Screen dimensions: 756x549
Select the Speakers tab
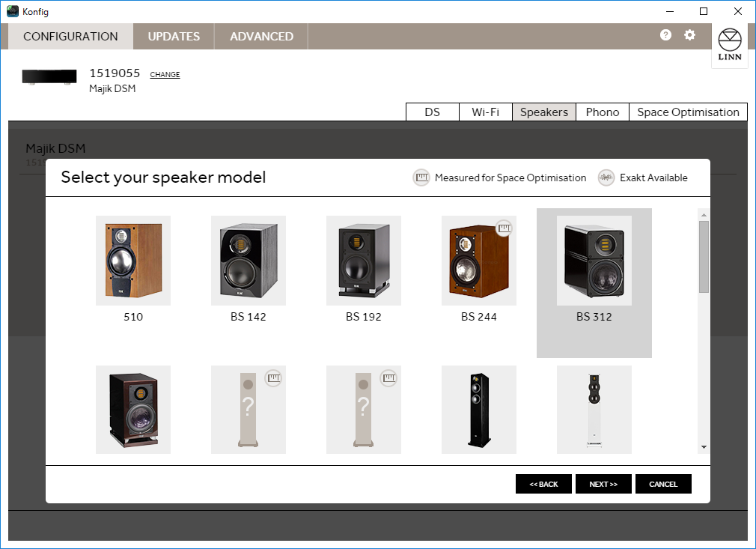coord(544,112)
